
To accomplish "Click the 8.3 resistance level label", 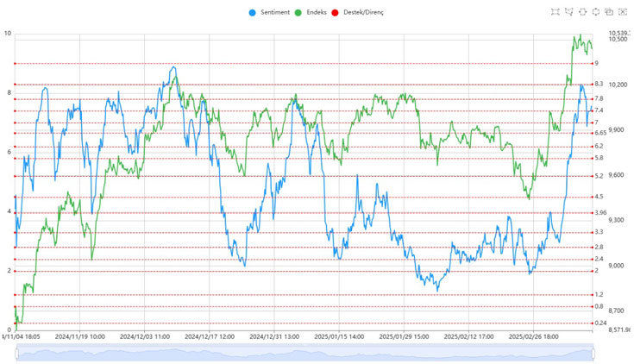I will point(599,85).
